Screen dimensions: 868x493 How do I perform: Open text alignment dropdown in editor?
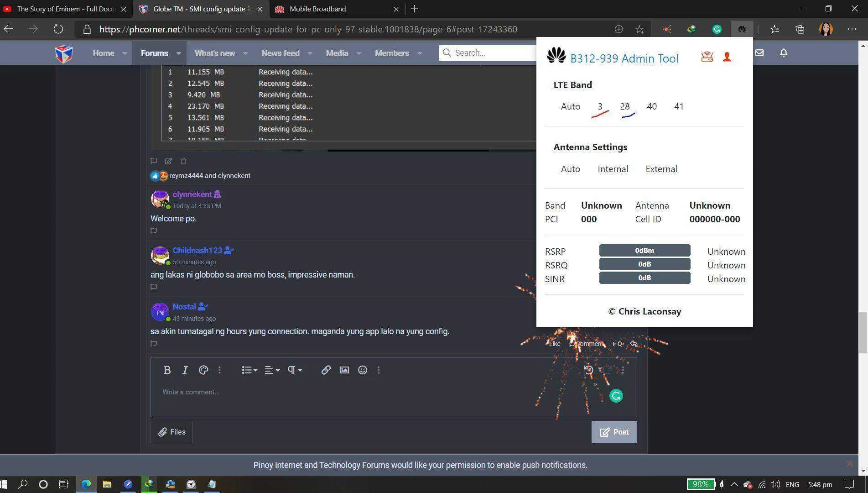(272, 370)
